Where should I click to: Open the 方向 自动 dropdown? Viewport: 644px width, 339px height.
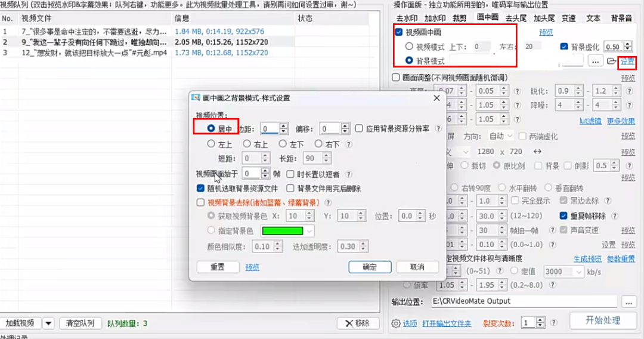point(500,136)
